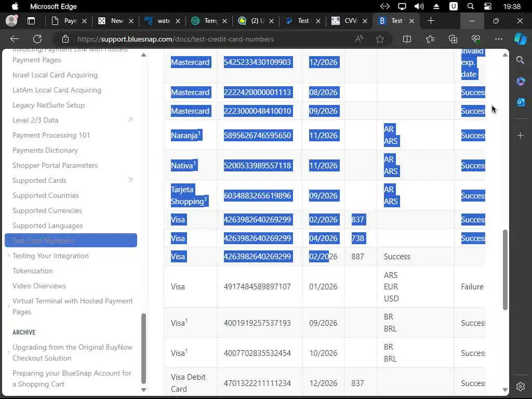Expand Virtual Terminal with Hosted Payment Pages
Image resolution: width=532 pixels, height=399 pixels.
pyautogui.click(x=8, y=306)
